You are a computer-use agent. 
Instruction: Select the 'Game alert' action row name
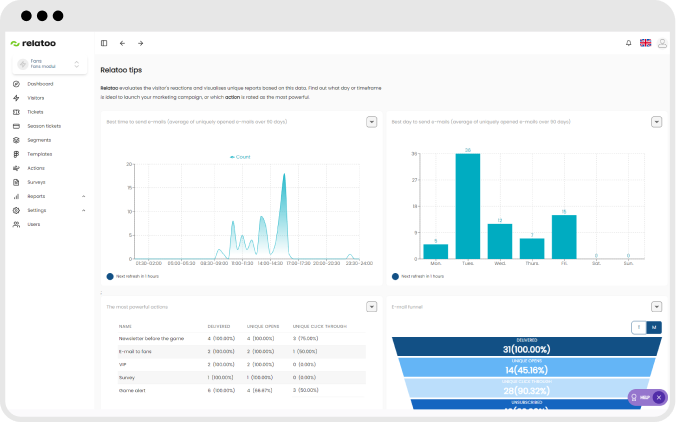(132, 391)
